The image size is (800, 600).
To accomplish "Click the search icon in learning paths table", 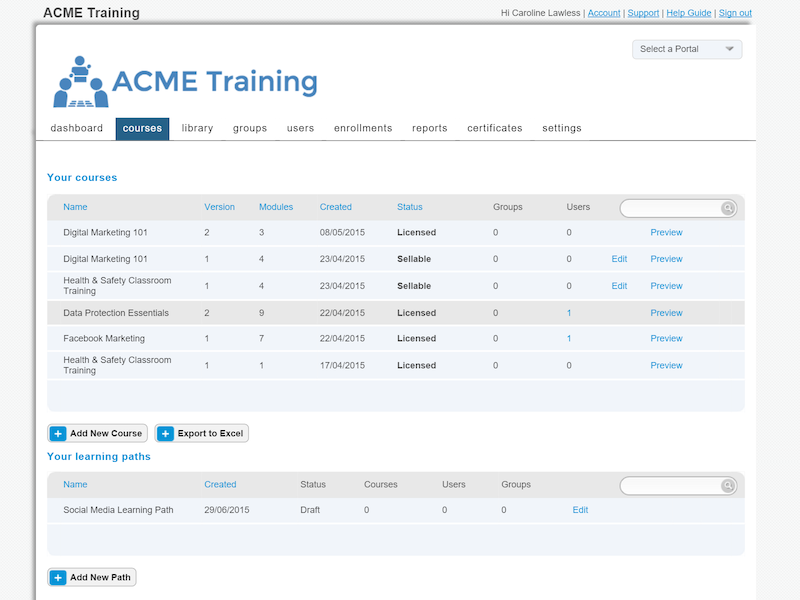I will click(x=728, y=486).
